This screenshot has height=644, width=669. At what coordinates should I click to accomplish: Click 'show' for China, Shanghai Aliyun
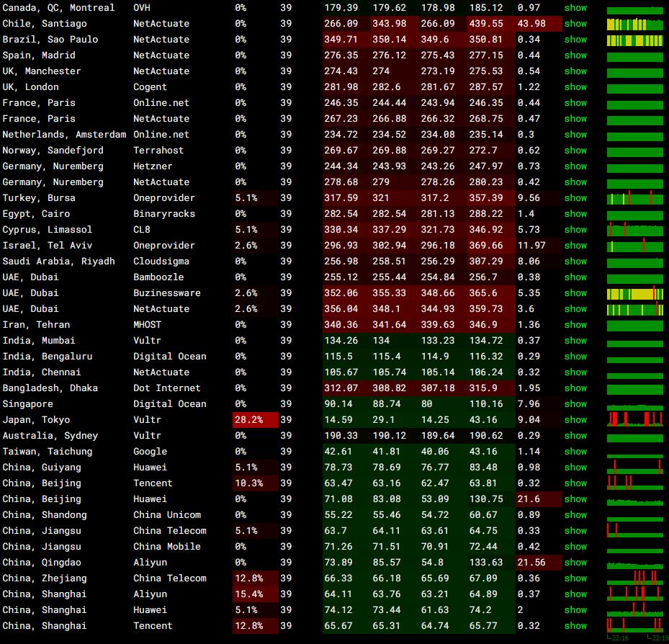coord(575,594)
